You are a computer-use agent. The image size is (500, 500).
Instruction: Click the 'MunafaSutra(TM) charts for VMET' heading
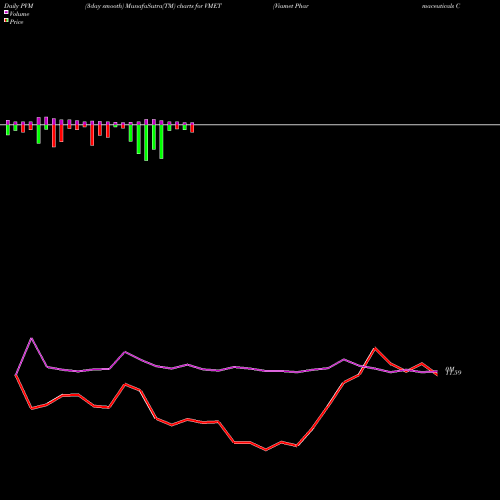[x=174, y=6]
